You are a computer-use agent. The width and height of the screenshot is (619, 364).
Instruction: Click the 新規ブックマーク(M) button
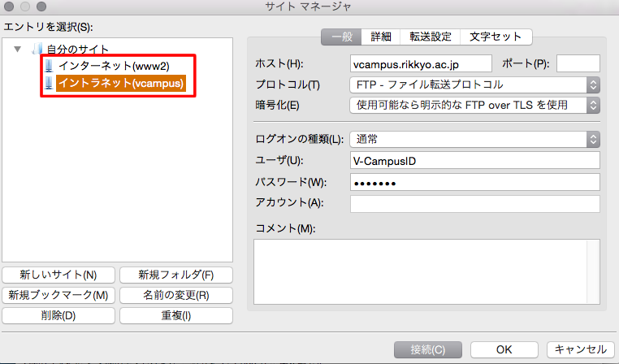58,295
